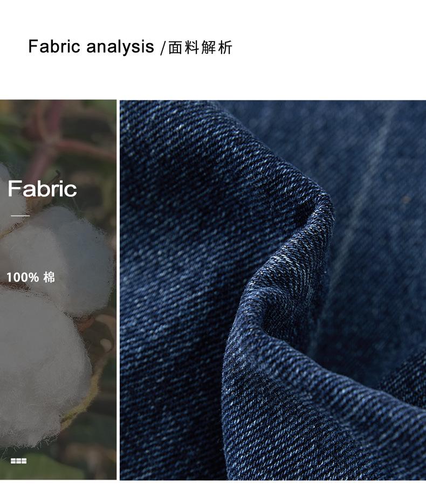Open the cotton boll photo panel
The height and width of the screenshot is (504, 426).
click(58, 290)
